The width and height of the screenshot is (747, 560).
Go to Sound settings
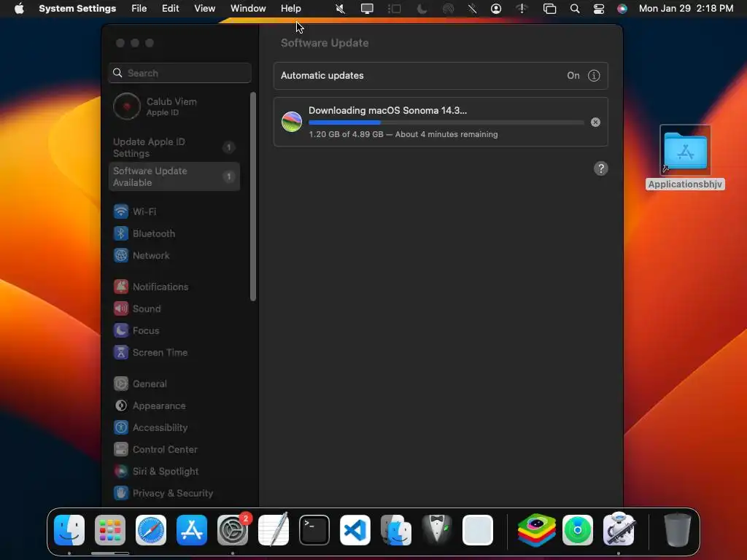[x=137, y=308]
